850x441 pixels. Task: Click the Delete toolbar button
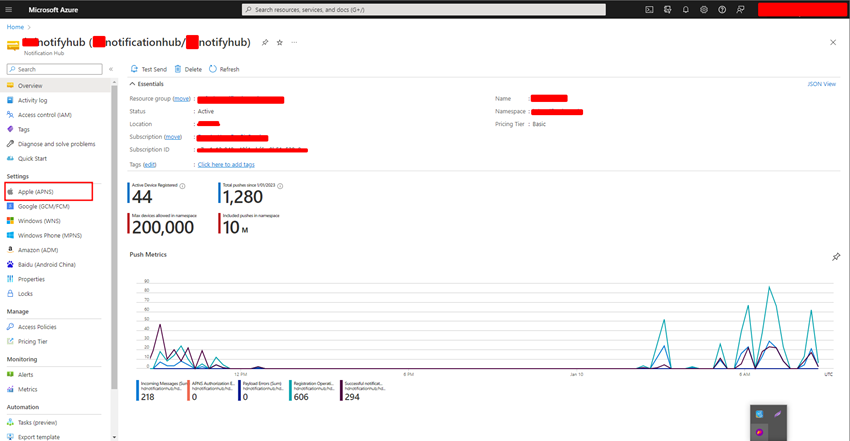pyautogui.click(x=188, y=69)
